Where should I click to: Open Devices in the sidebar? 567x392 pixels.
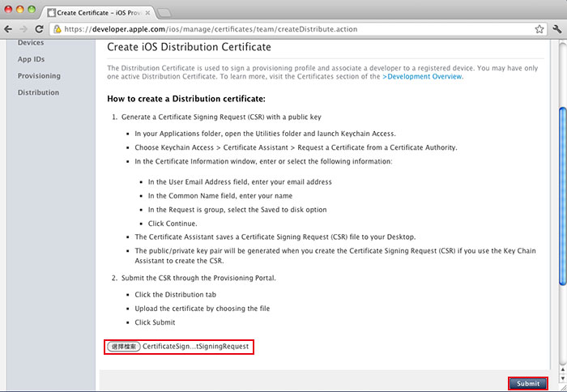(31, 43)
